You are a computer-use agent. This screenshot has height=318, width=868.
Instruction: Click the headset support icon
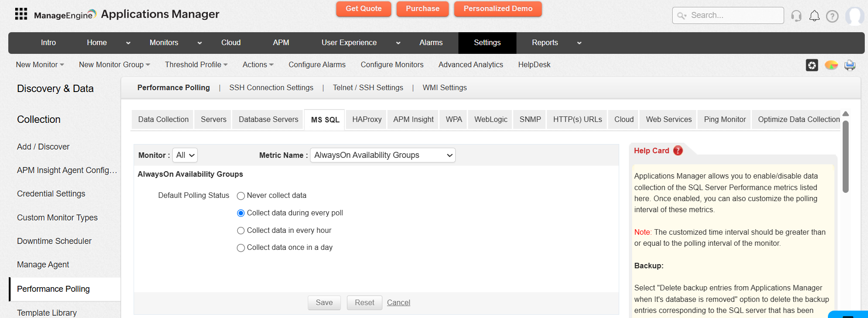click(x=796, y=16)
